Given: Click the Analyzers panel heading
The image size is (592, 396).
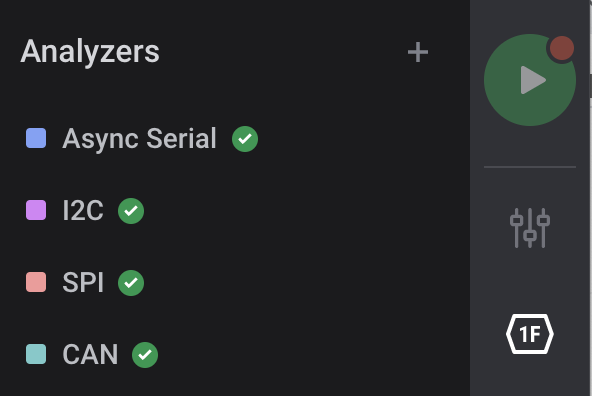Looking at the screenshot, I should [x=90, y=52].
